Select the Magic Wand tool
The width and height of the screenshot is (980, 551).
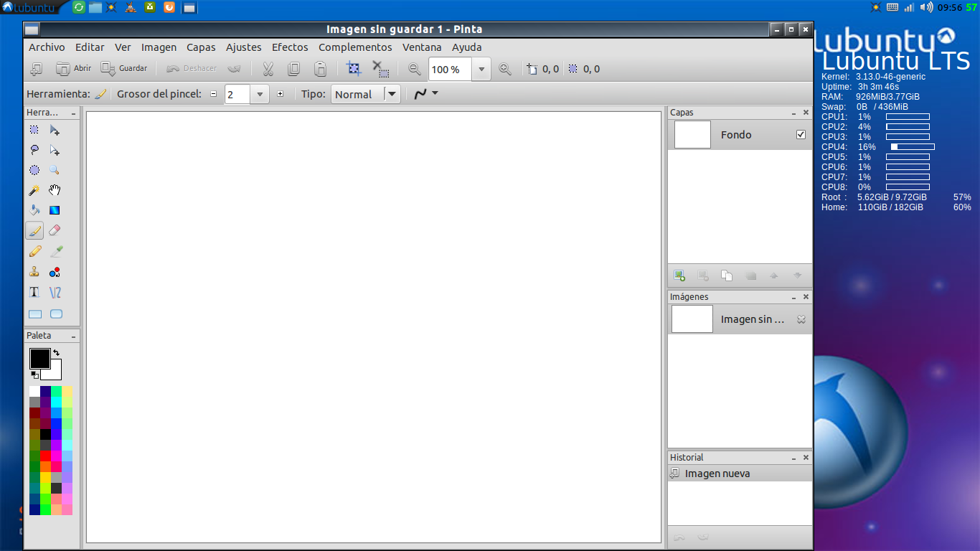(x=34, y=190)
